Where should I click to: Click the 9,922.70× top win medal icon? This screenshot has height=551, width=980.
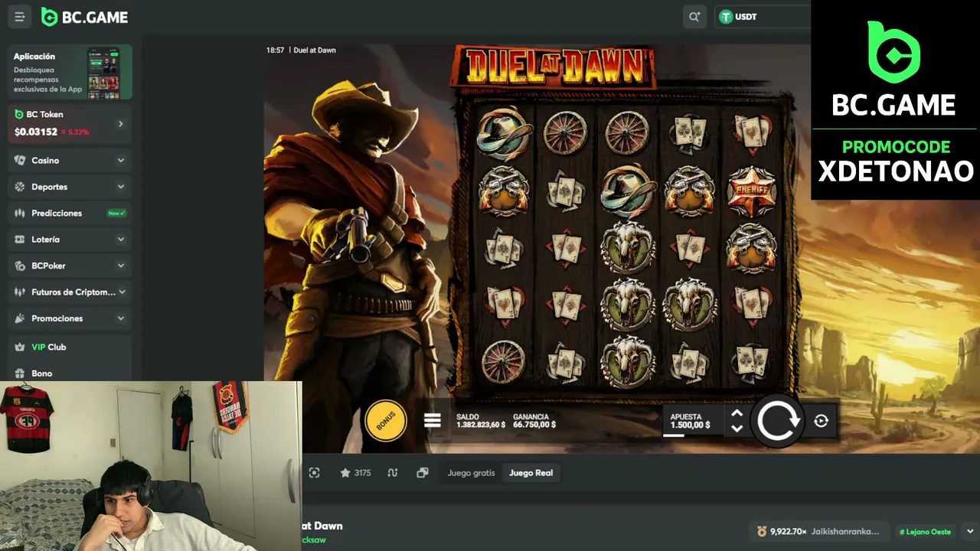pos(762,531)
